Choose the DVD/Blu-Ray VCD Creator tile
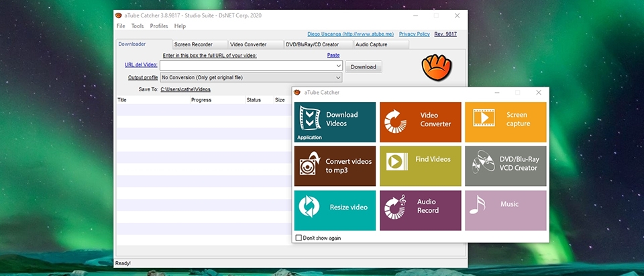 505,166
